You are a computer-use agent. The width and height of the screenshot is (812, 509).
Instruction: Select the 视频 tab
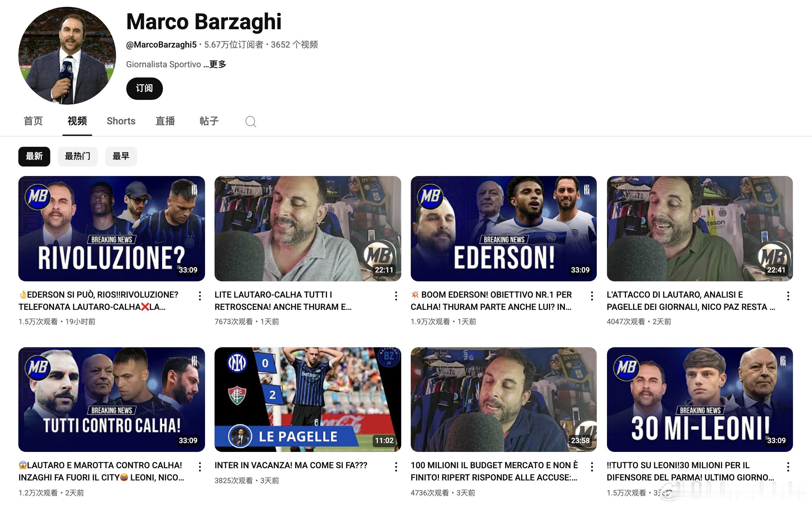(77, 121)
